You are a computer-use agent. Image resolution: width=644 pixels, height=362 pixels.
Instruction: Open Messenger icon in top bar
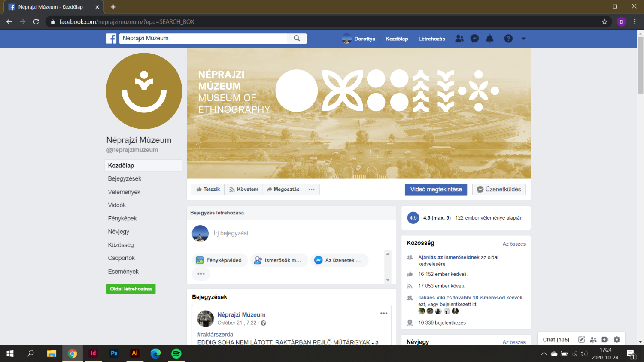(x=475, y=39)
